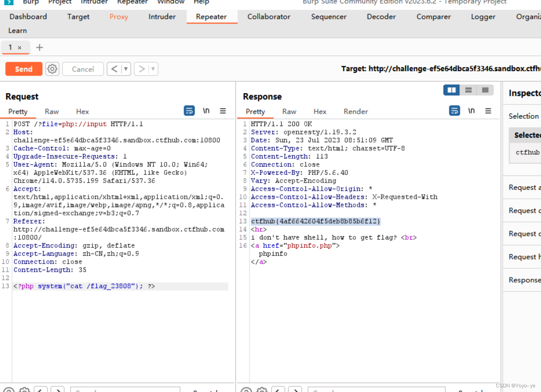Expand Selection section in Inspector
This screenshot has width=541, height=392.
[x=524, y=116]
